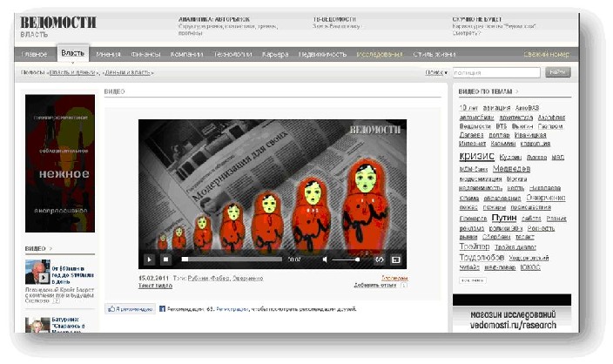
Task: Open the Карьера section
Action: [x=275, y=54]
